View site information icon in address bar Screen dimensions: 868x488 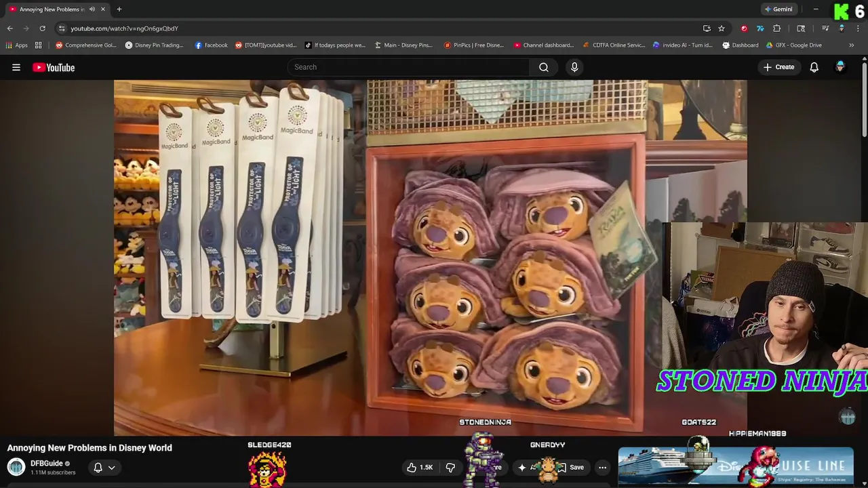(62, 28)
